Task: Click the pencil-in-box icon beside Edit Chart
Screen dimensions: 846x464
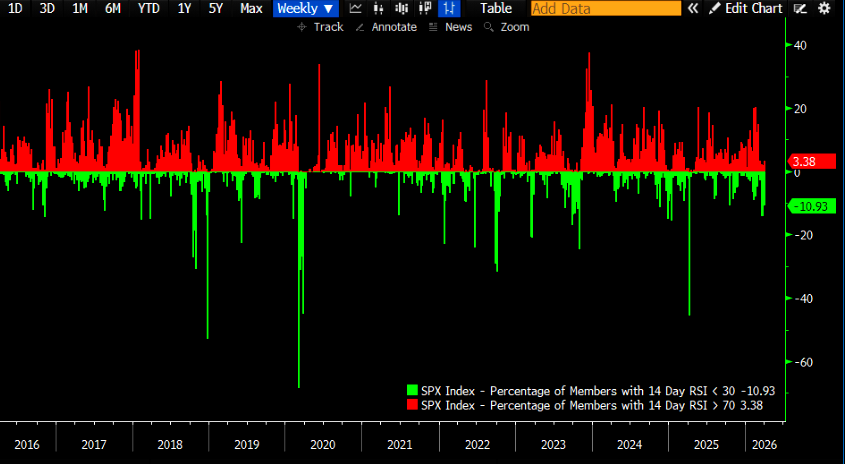Action: pyautogui.click(x=799, y=8)
